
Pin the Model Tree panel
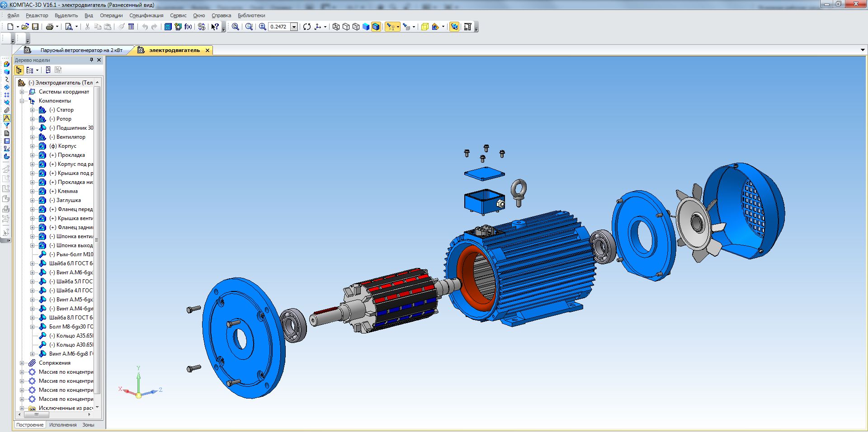coord(91,60)
